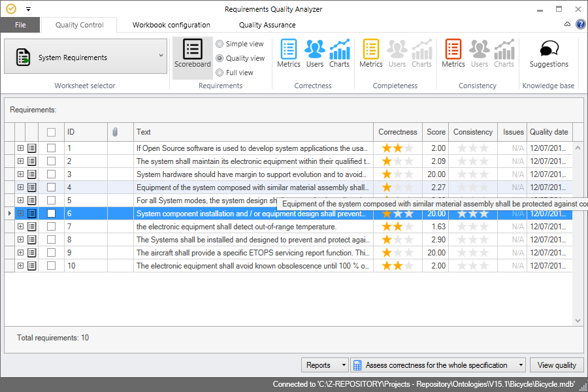Screen dimensions: 588x392
Task: Click the table scrollbar down arrow
Action: pos(578,321)
